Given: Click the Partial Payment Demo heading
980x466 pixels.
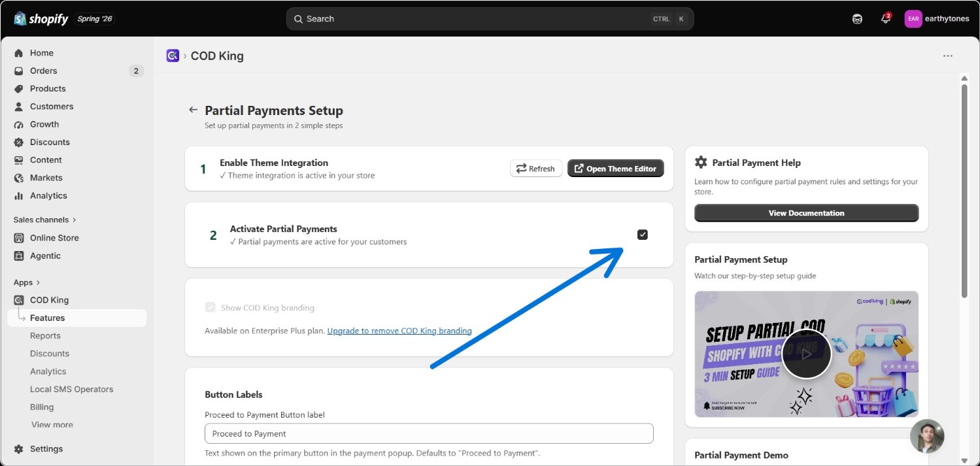Looking at the screenshot, I should [x=741, y=455].
